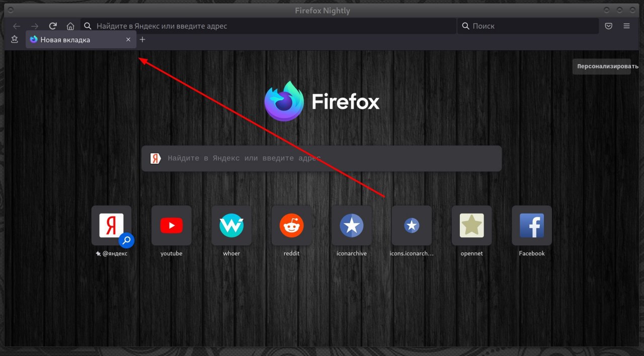Focus the new tab page search box
Image resolution: width=644 pixels, height=356 pixels.
coord(321,158)
